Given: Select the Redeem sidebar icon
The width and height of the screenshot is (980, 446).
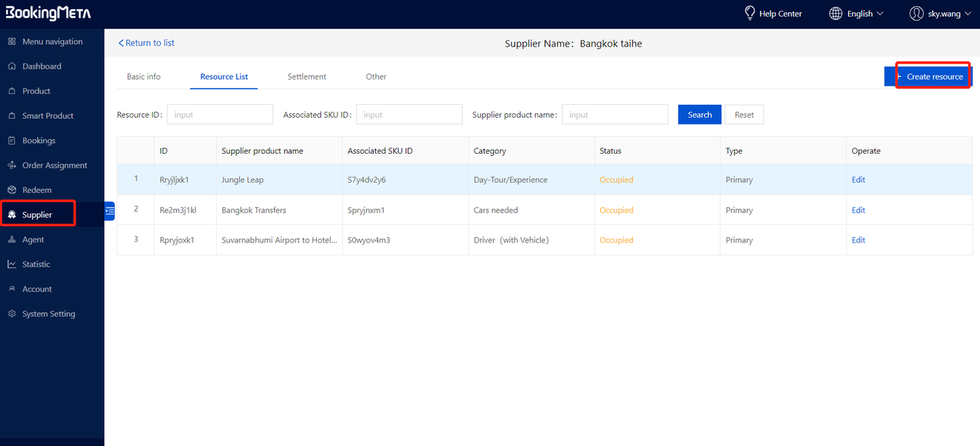Looking at the screenshot, I should click(11, 189).
